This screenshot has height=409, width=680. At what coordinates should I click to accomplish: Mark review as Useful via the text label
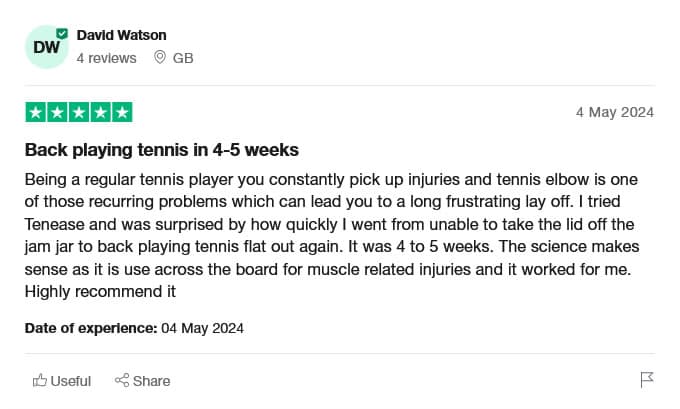tap(71, 381)
